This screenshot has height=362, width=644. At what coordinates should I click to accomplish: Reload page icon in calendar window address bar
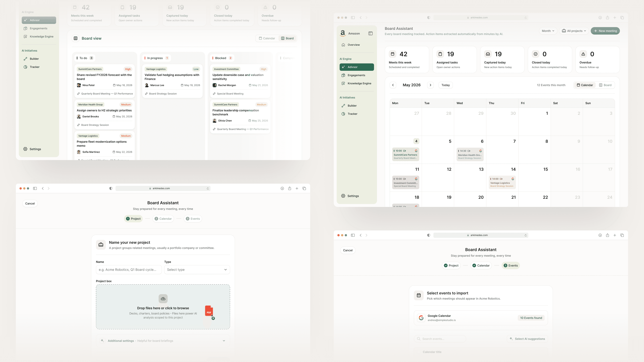[x=526, y=18]
